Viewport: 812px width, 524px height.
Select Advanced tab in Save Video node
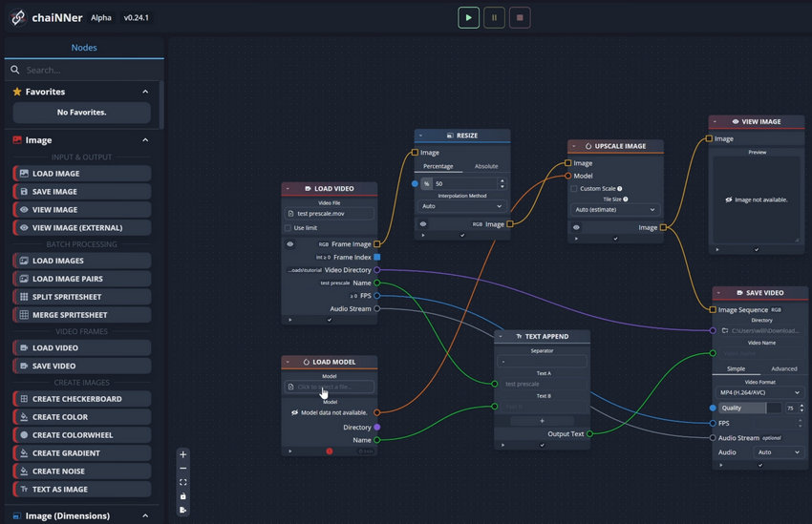coord(783,368)
